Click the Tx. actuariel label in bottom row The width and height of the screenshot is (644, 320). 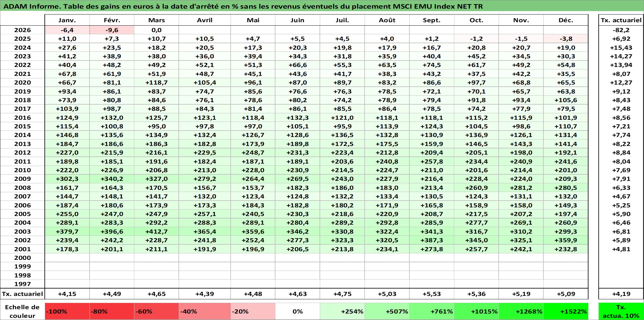click(x=23, y=294)
